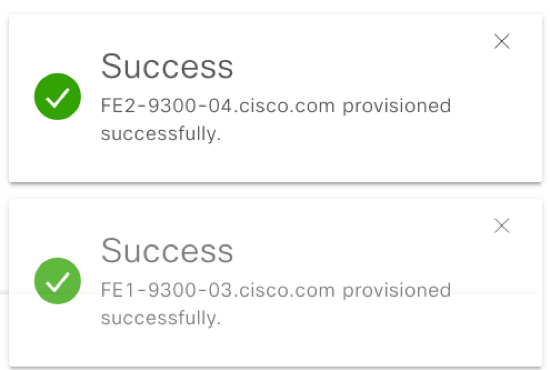The width and height of the screenshot is (550, 370).
Task: Dismiss the FE2-9300-04 success notification
Action: 502,41
